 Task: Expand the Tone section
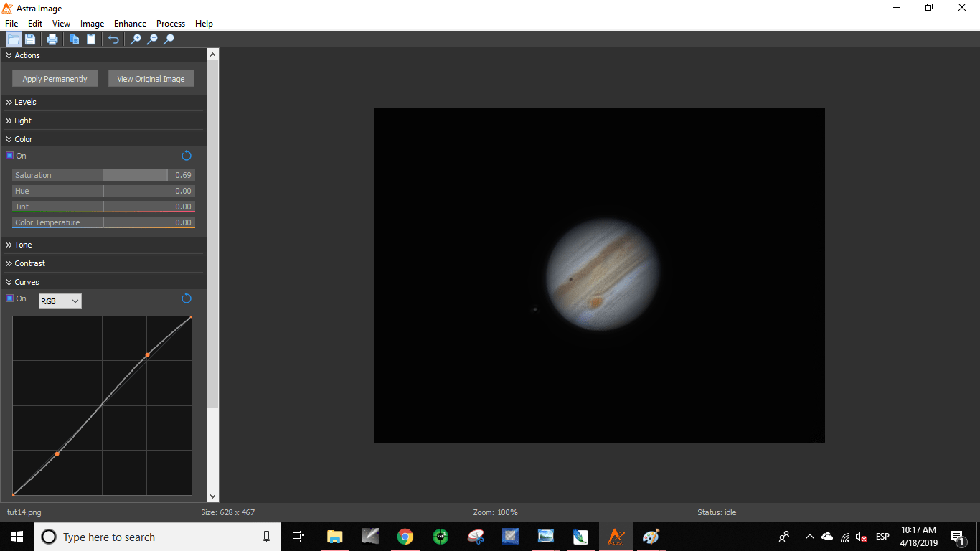(22, 245)
